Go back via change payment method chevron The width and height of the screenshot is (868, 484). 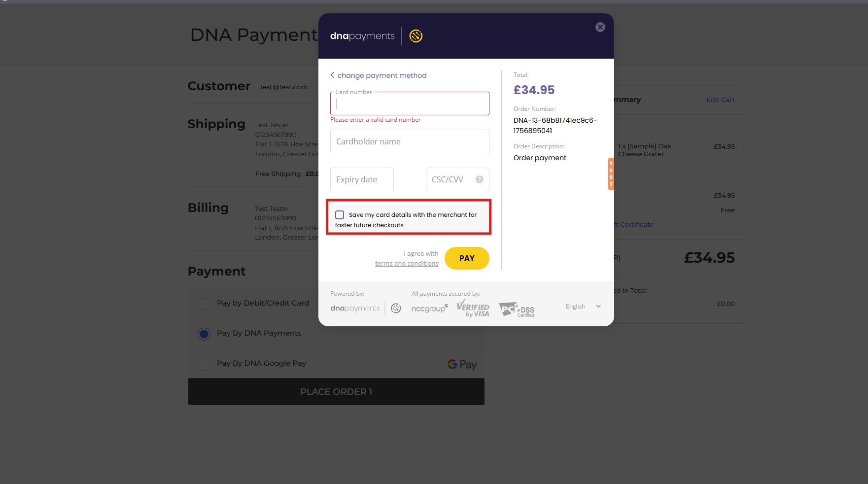click(332, 75)
